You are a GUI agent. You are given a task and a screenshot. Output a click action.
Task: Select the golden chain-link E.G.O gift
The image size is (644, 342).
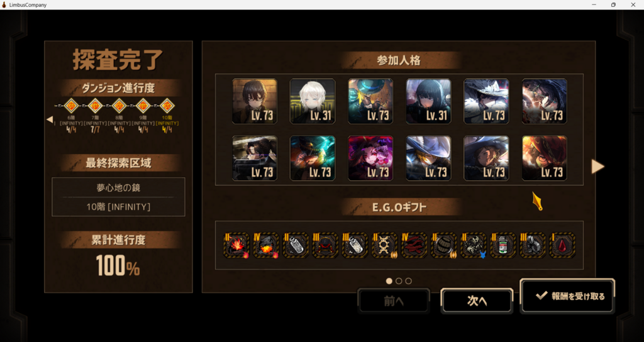pos(385,246)
